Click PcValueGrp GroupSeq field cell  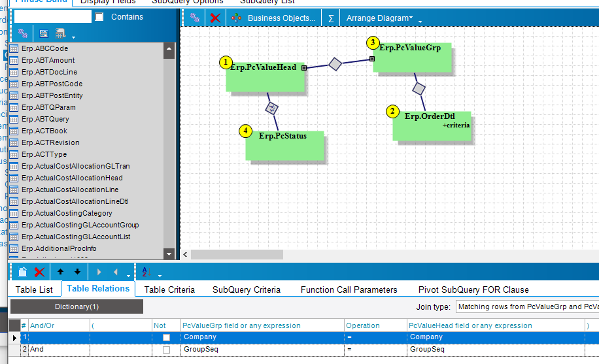[x=262, y=350]
